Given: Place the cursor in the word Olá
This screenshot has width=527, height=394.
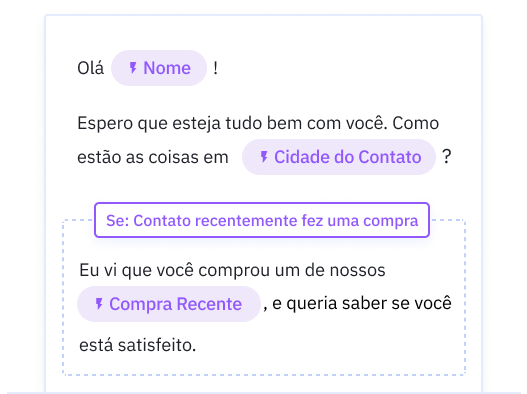Looking at the screenshot, I should (x=90, y=68).
